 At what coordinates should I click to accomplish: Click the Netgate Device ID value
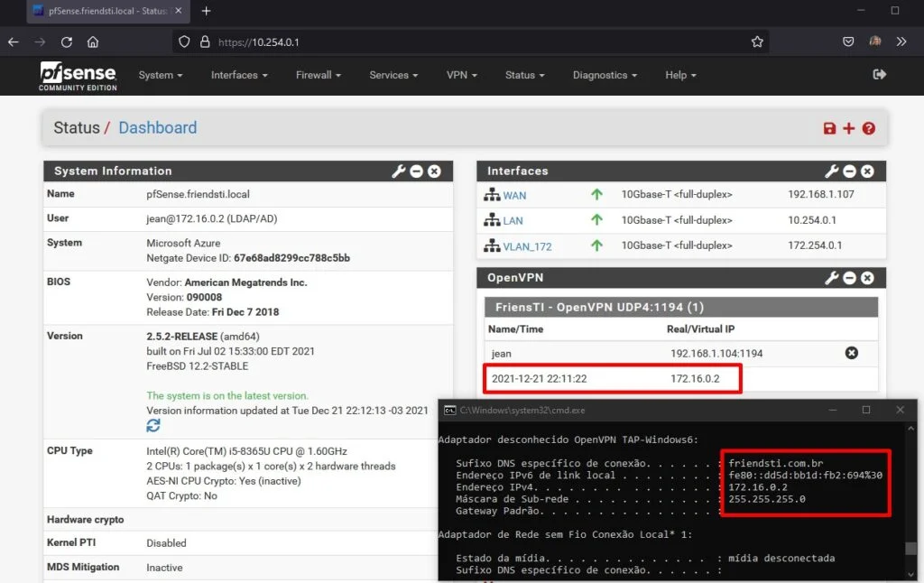tap(291, 258)
